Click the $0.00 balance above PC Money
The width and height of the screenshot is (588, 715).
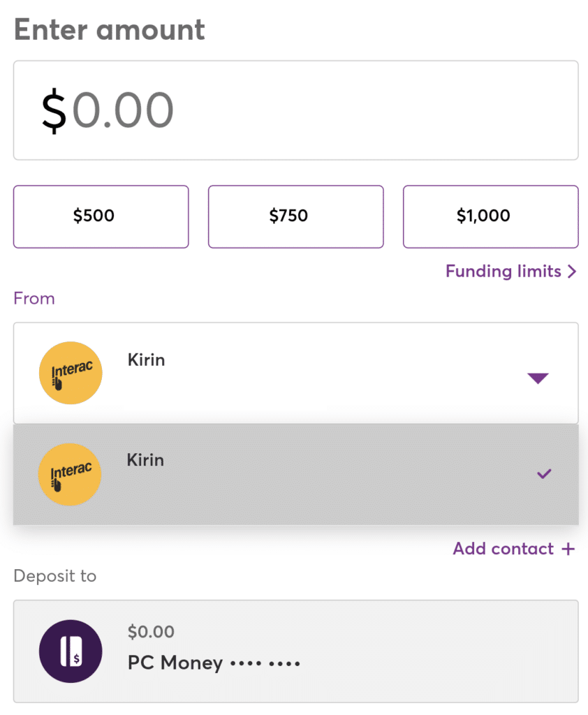[151, 632]
